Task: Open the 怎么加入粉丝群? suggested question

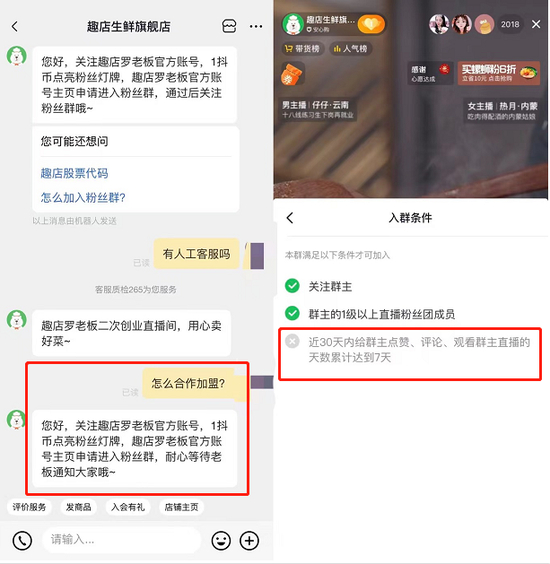Action: (83, 197)
